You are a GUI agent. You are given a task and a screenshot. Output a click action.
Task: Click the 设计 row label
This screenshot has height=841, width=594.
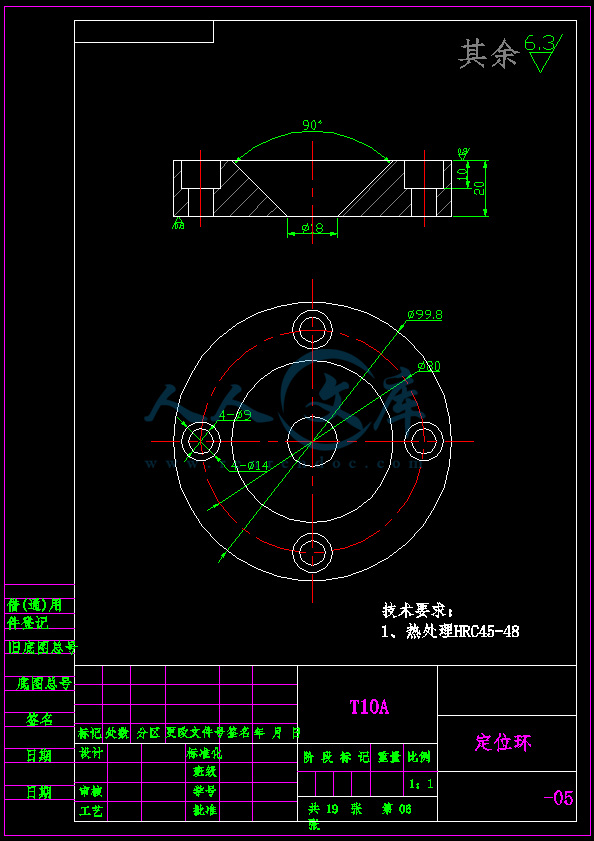[91, 753]
